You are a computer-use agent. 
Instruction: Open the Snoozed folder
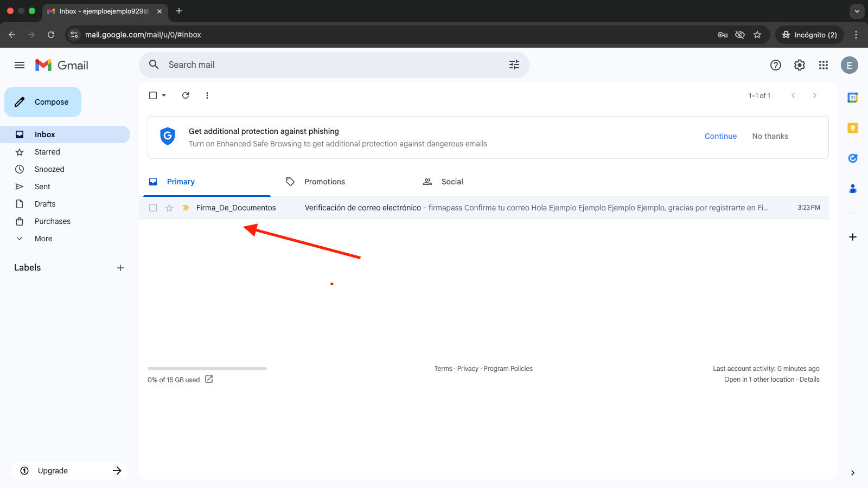tap(65, 169)
